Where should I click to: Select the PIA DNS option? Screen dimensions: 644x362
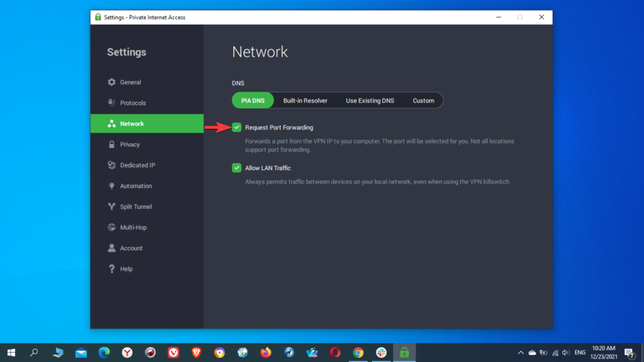click(x=253, y=101)
